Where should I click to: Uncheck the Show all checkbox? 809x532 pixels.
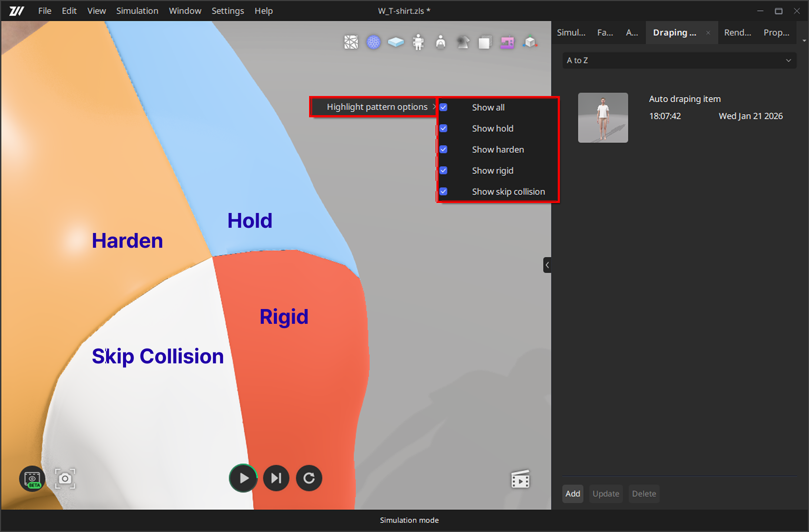click(443, 107)
